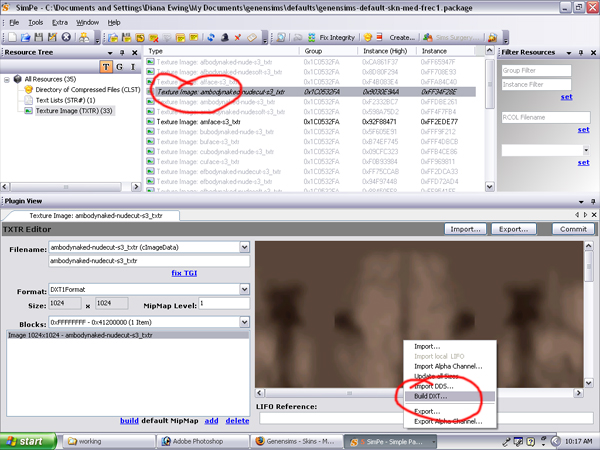Click the Open package folder icon

[25, 37]
